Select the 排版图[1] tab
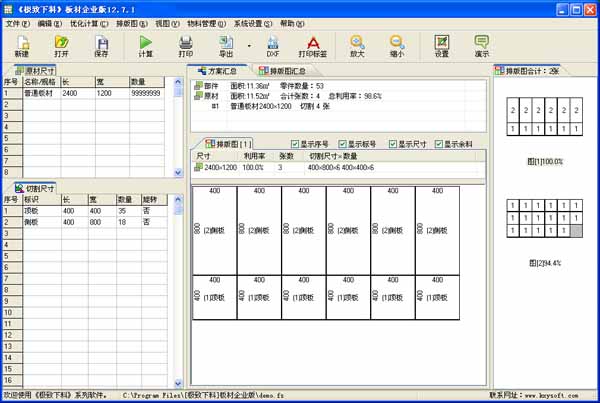The width and height of the screenshot is (600, 403). click(228, 144)
